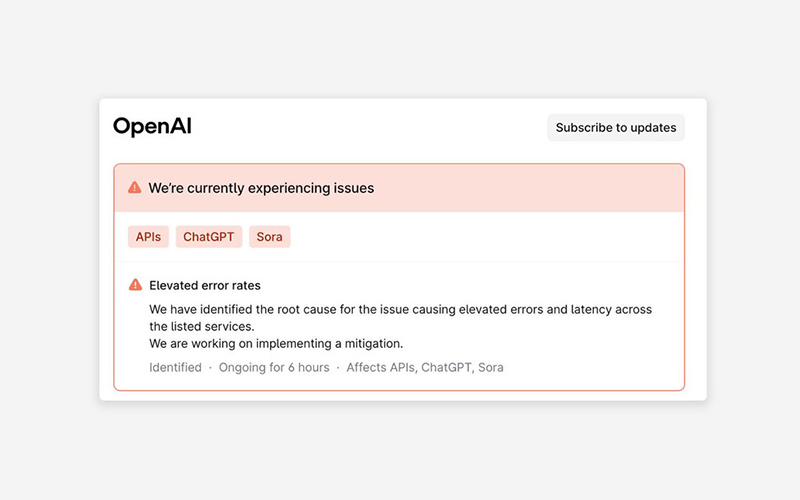Click warning icon next to Elevated error rates
Image resolution: width=800 pixels, height=500 pixels.
135,285
